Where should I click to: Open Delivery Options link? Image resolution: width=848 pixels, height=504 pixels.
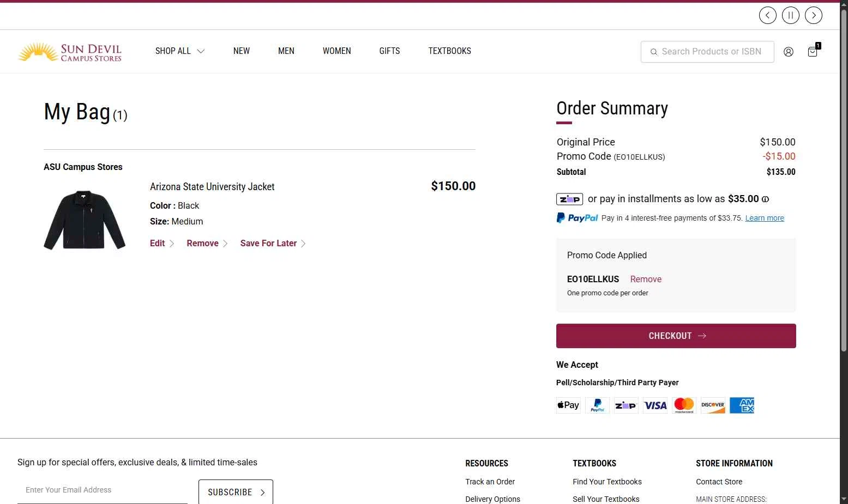coord(492,499)
